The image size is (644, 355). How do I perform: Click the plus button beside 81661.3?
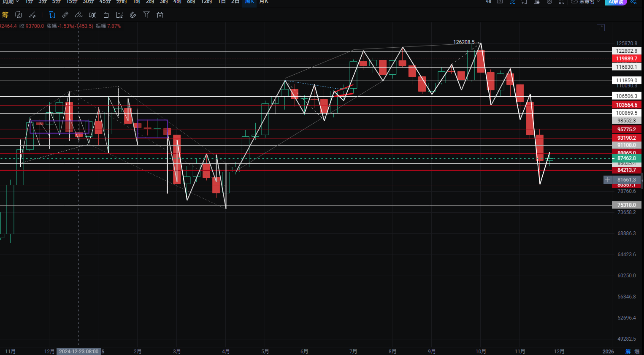pos(607,180)
